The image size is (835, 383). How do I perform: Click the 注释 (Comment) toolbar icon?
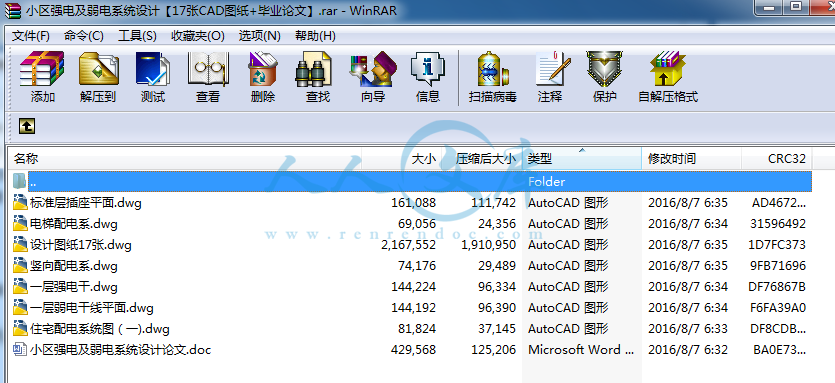click(x=553, y=69)
